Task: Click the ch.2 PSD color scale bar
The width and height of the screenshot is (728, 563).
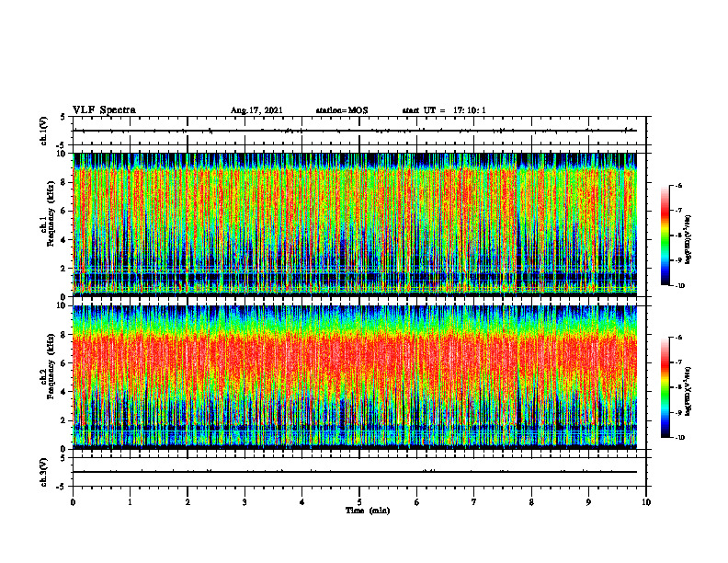Action: pyautogui.click(x=665, y=387)
